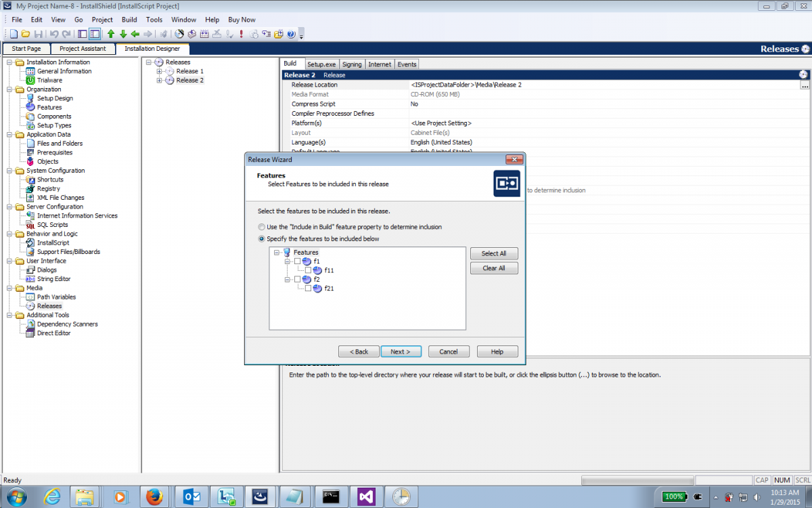
Task: Collapse the Organization folder in sidebar
Action: [x=9, y=89]
